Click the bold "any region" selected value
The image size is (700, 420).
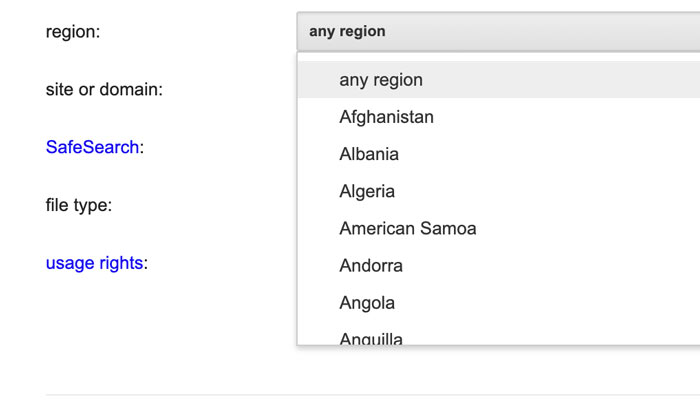pos(347,31)
